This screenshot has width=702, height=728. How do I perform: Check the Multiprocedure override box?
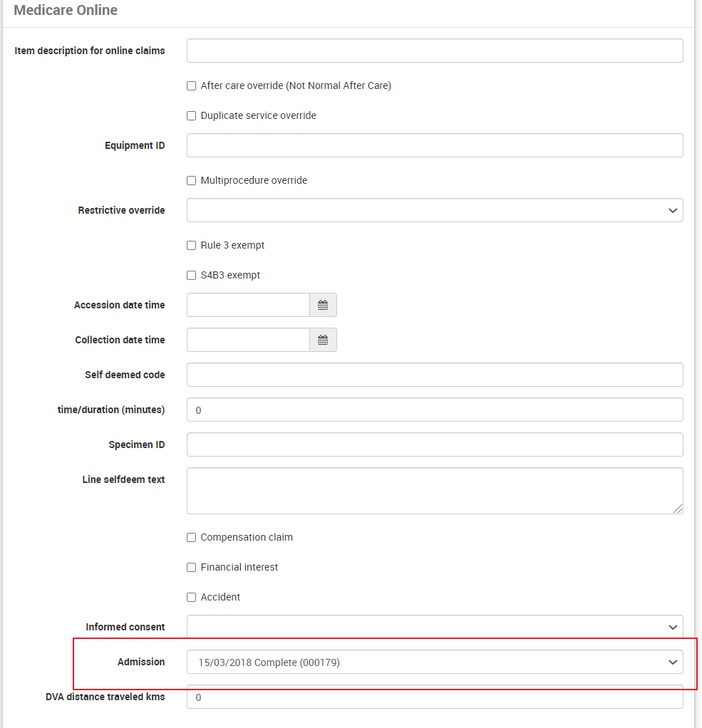pyautogui.click(x=192, y=181)
